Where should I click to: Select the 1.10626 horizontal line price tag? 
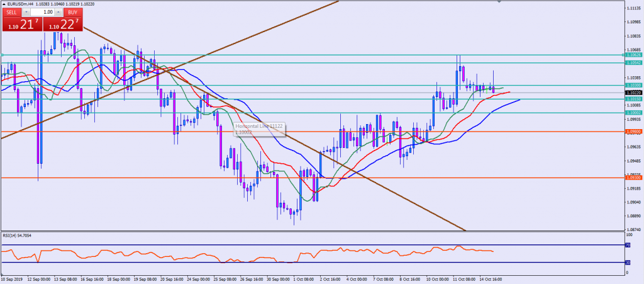[633, 55]
